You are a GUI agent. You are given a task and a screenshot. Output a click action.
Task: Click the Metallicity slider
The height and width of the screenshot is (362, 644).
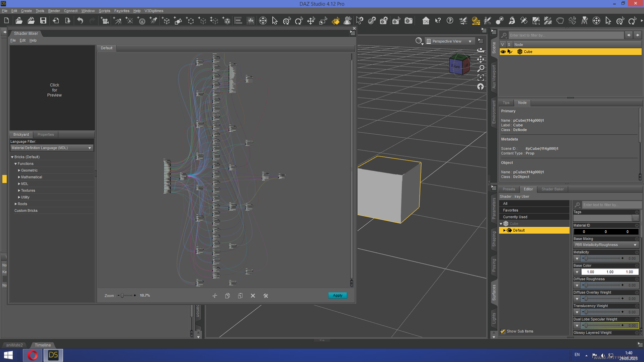604,258
